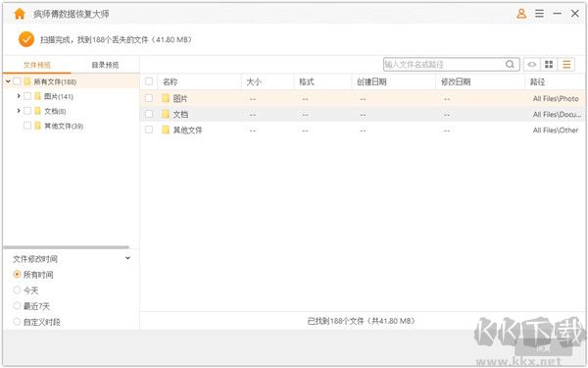Check the 图片(141) tree checkbox
588x368 pixels.
[x=27, y=96]
